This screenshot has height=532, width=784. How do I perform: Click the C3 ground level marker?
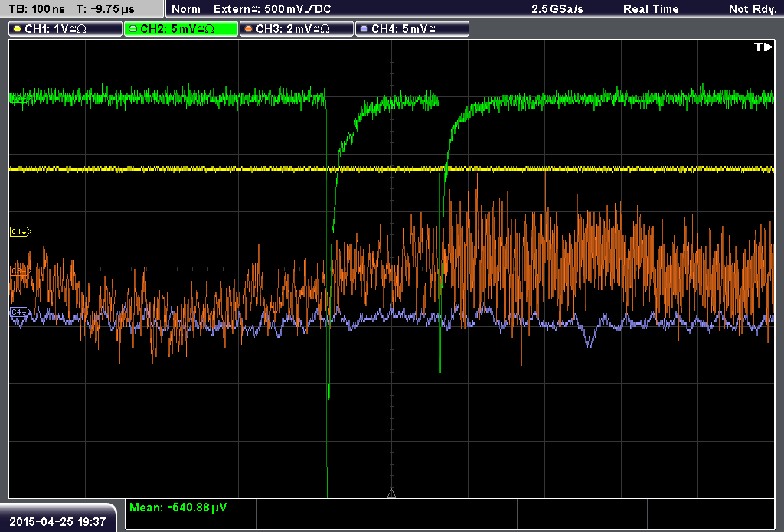[20, 271]
